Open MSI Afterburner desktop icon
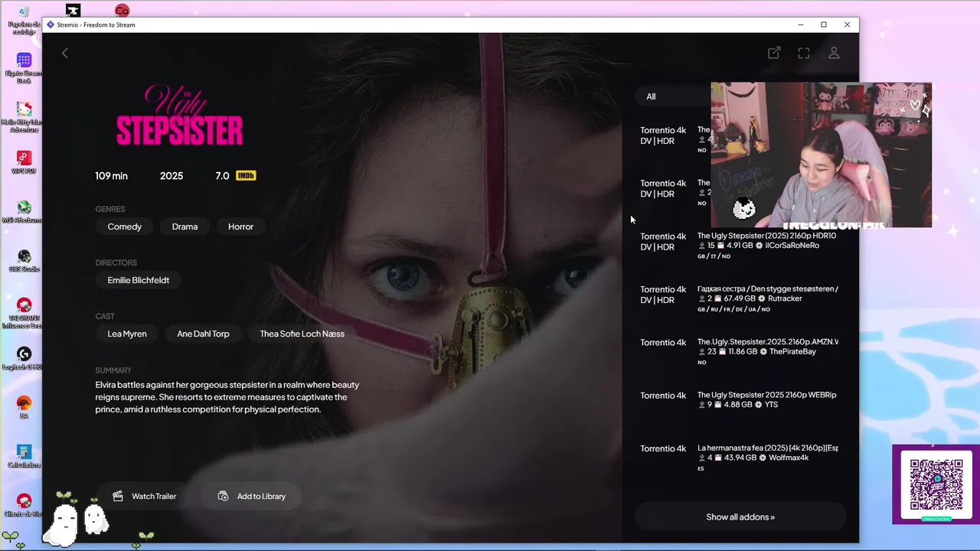 point(24,213)
